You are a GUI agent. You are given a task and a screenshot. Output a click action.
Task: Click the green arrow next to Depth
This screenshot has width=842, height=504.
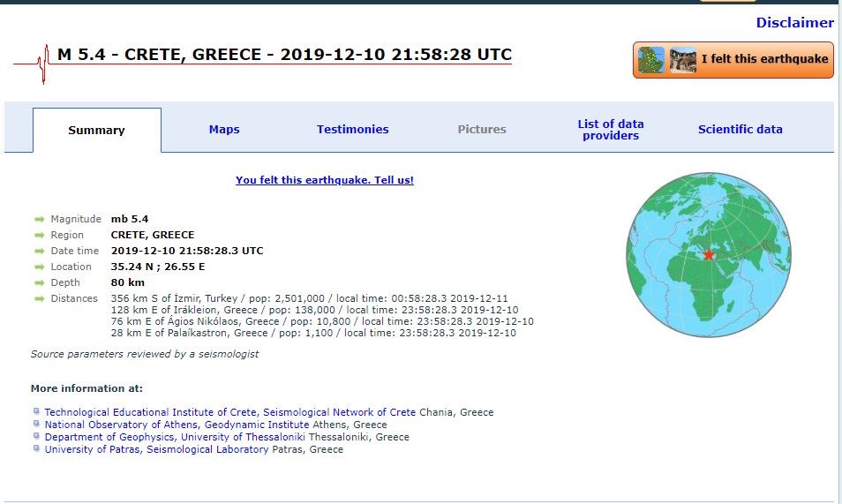click(39, 282)
